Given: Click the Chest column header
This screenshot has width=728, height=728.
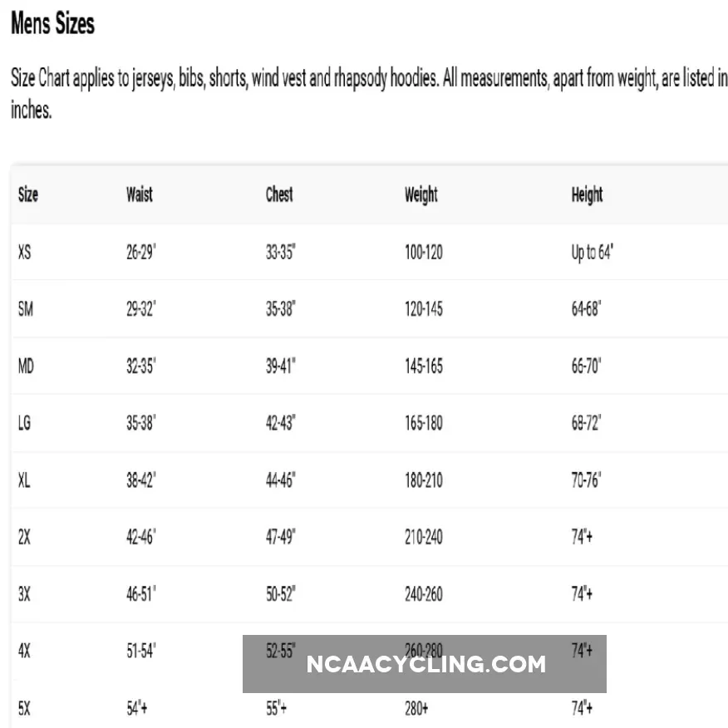Looking at the screenshot, I should point(279,195).
